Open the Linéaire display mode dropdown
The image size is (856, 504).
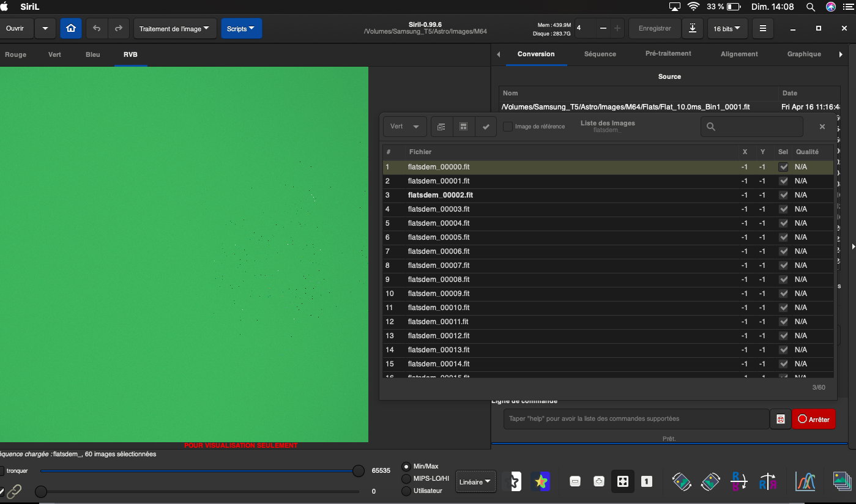pos(475,481)
